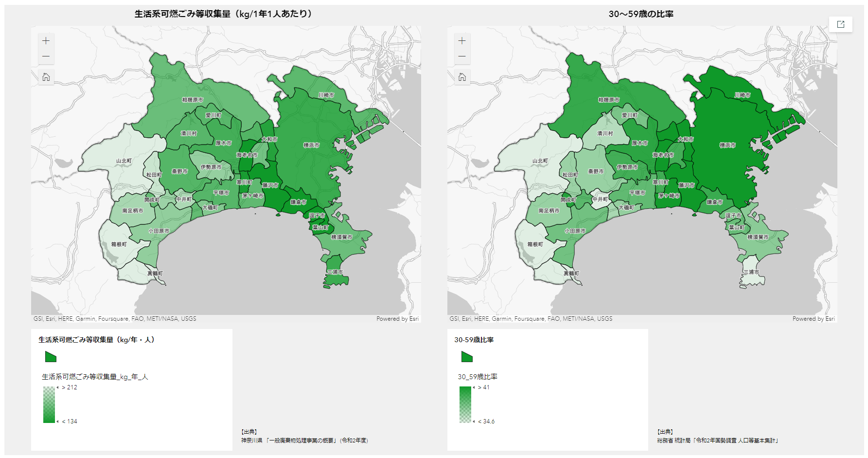Reset garbage collection map to home view
The image size is (868, 458).
tap(46, 77)
